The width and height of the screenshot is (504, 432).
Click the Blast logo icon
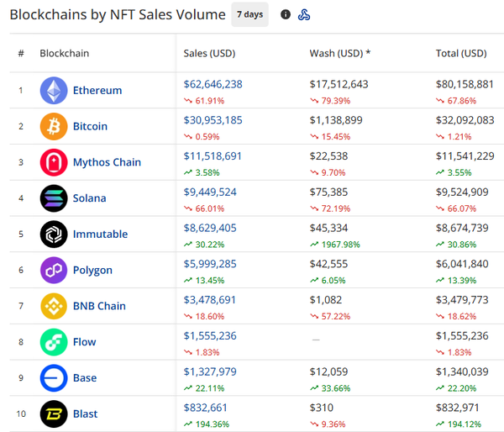point(54,414)
